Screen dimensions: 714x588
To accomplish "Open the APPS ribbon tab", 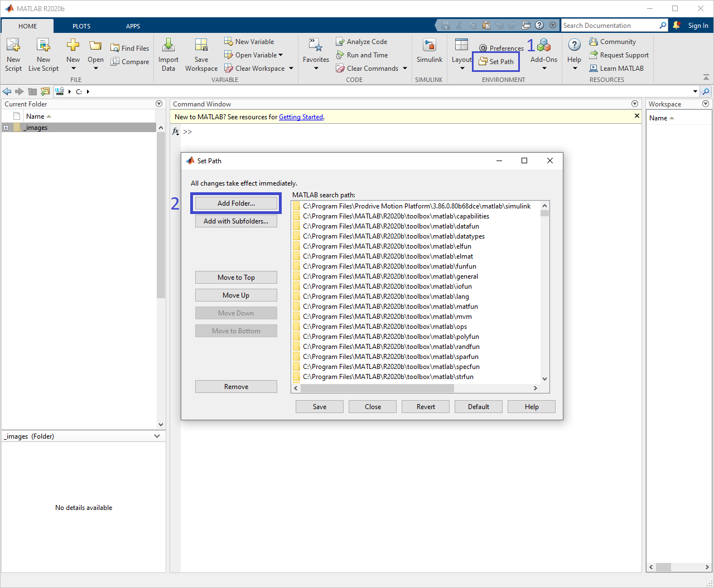I will click(133, 26).
